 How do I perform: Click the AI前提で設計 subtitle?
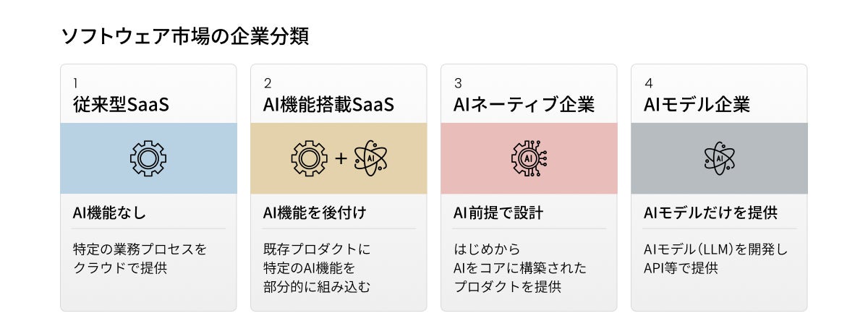click(x=498, y=213)
